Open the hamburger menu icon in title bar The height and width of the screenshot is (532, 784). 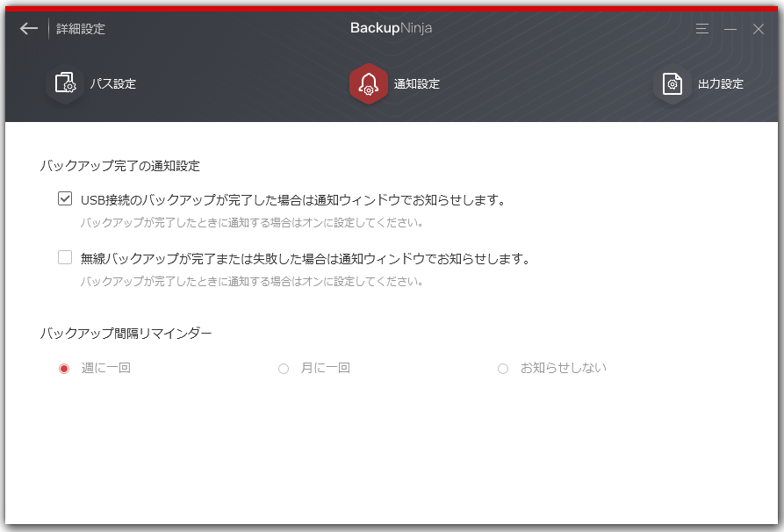tap(702, 29)
